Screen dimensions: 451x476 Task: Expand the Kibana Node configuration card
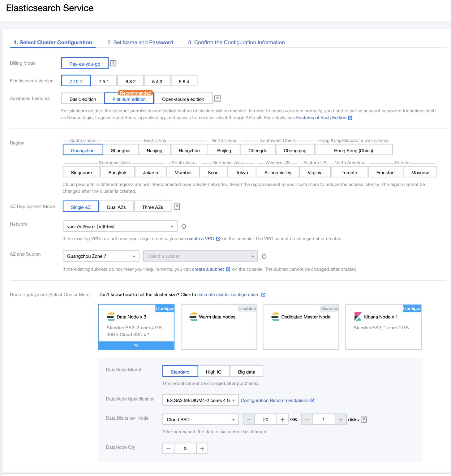tap(384, 327)
